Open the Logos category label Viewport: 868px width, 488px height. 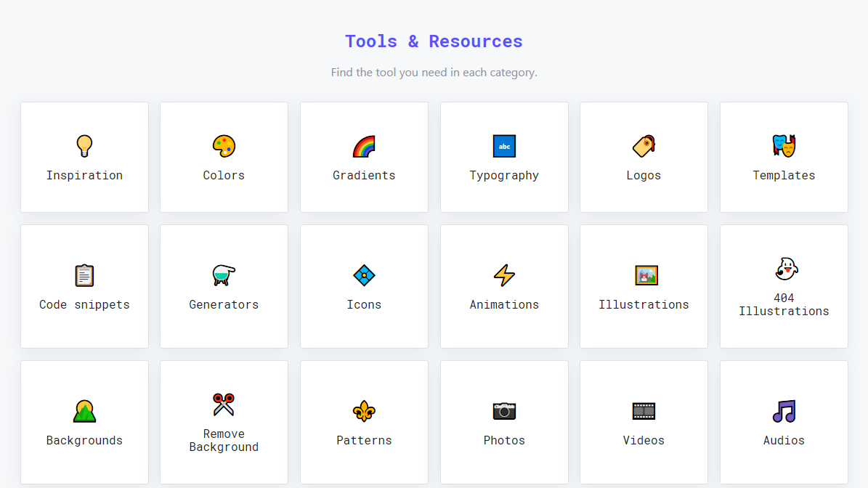(644, 176)
